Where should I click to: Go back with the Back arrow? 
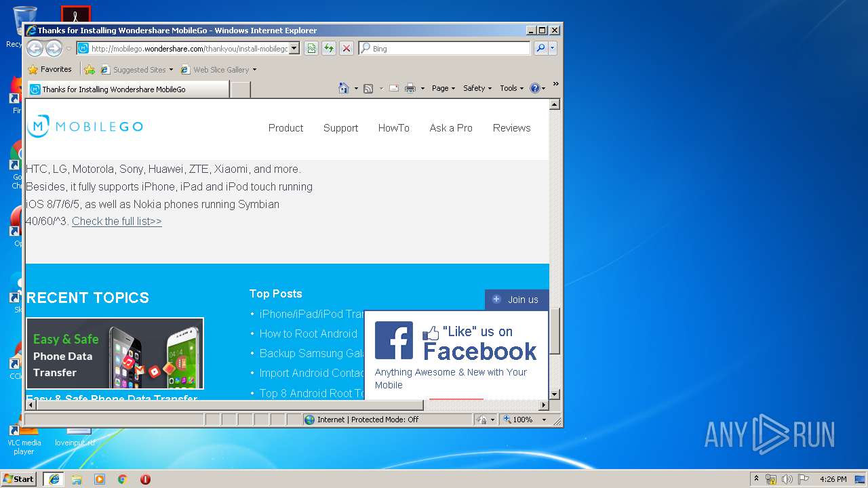pos(35,48)
